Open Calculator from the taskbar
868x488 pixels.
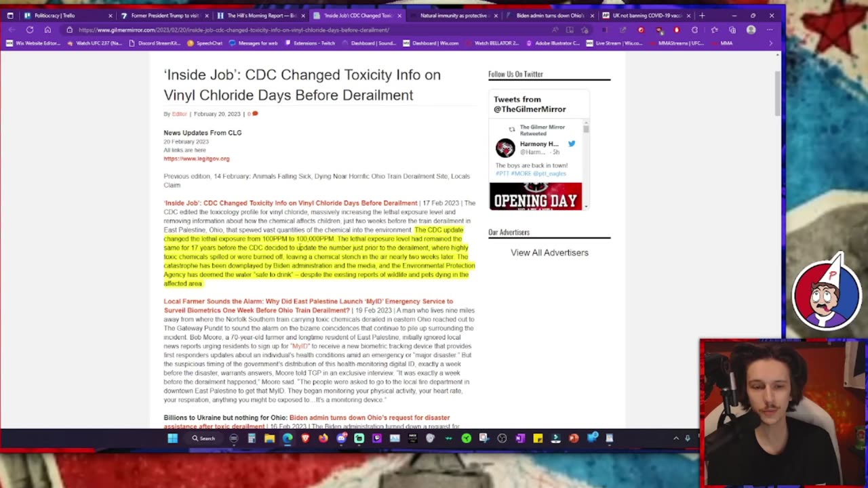[252, 439]
